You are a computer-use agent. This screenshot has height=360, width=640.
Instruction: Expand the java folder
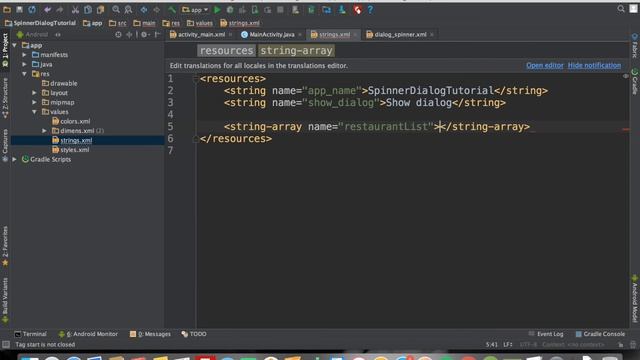(x=24, y=64)
